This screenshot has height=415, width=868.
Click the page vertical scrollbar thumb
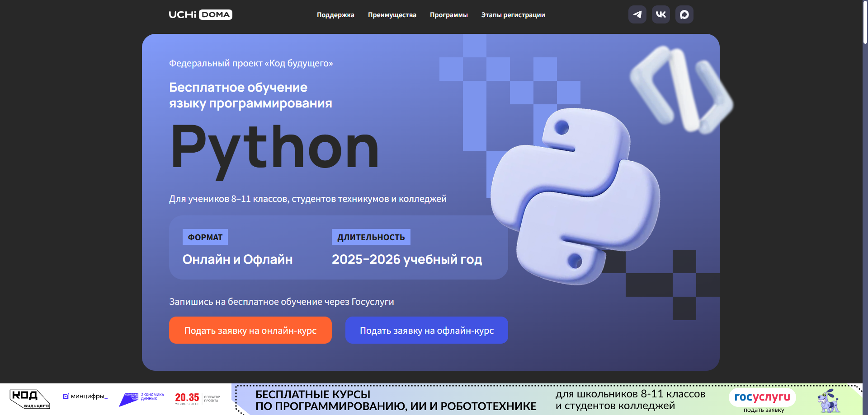[865, 22]
